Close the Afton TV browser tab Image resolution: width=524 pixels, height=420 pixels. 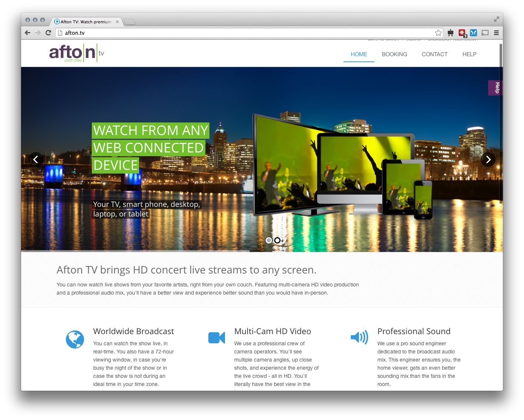pos(117,22)
